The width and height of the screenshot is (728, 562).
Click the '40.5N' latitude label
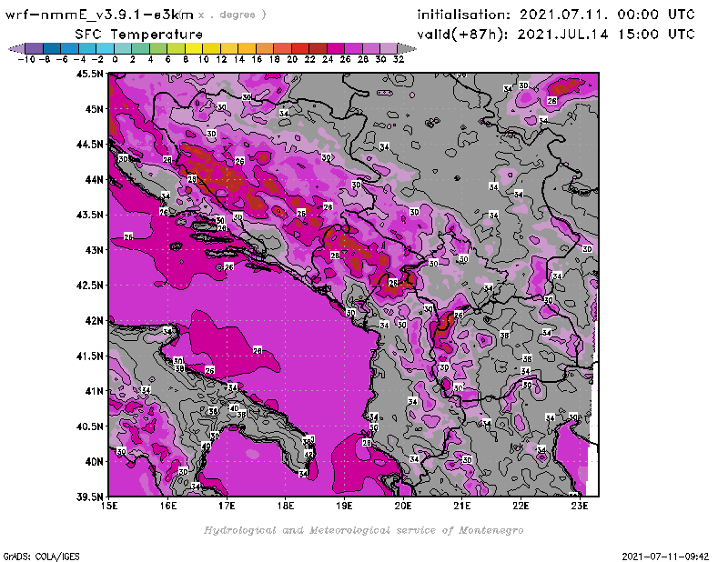pos(90,427)
